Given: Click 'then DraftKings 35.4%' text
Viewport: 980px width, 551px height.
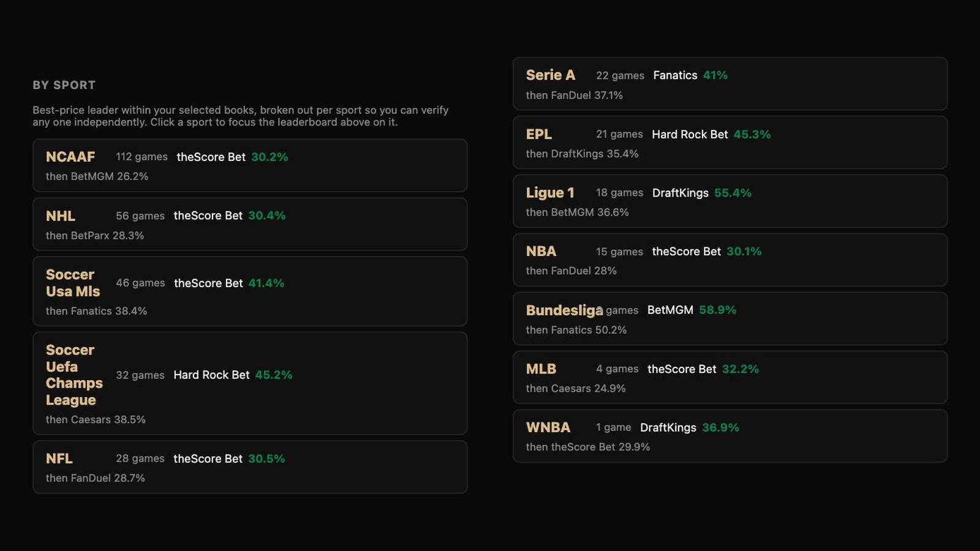Looking at the screenshot, I should [x=582, y=154].
